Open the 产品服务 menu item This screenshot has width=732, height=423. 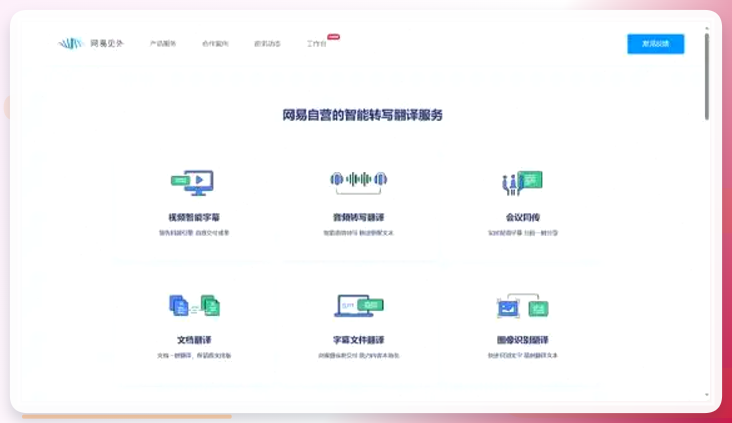coord(163,43)
